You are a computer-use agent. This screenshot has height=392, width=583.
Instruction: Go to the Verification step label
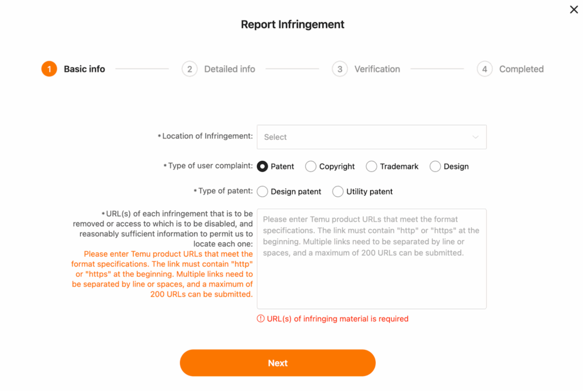pos(377,69)
